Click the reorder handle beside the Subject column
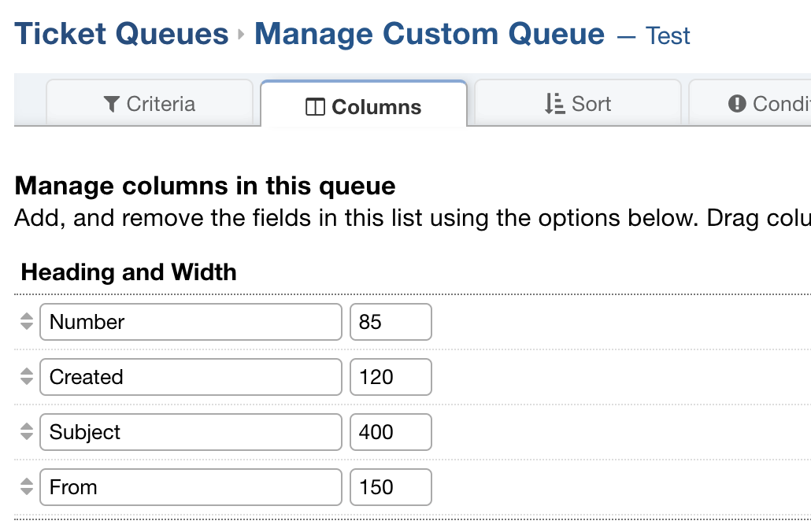 click(27, 432)
